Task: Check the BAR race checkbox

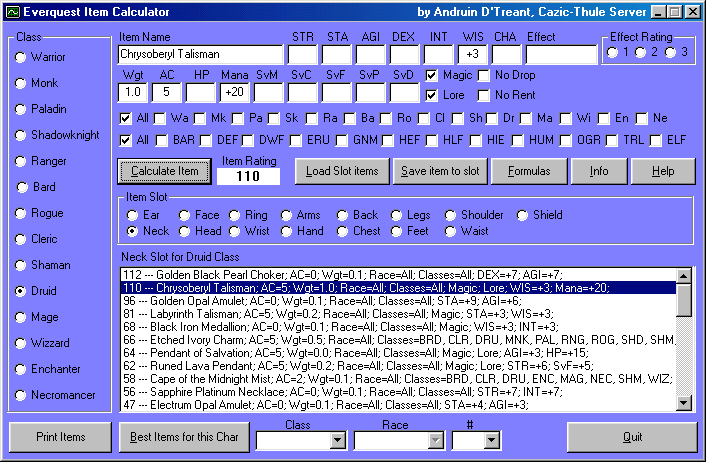Action: click(162, 140)
